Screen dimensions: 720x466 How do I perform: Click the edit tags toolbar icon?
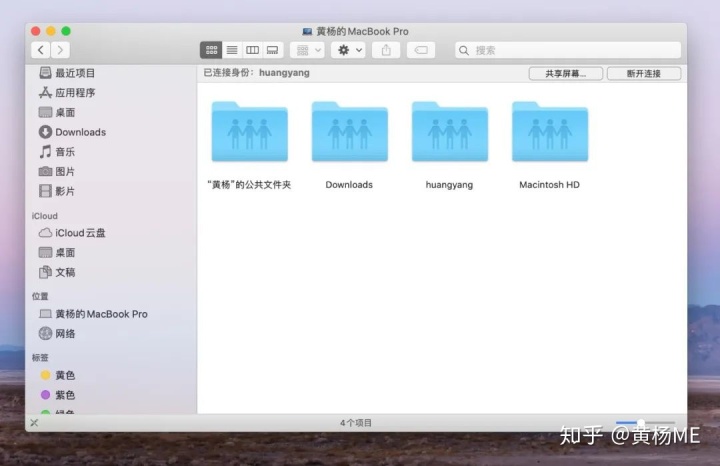pyautogui.click(x=421, y=50)
